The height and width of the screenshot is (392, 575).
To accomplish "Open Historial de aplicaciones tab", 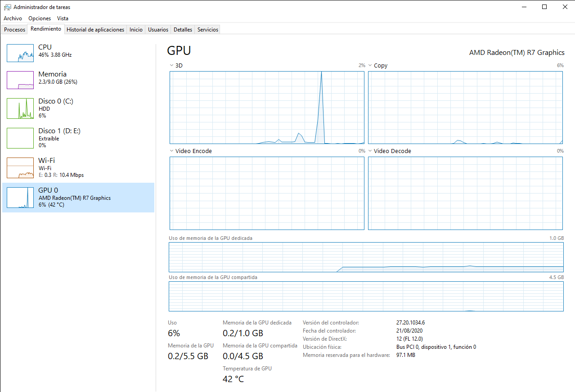I will click(95, 30).
